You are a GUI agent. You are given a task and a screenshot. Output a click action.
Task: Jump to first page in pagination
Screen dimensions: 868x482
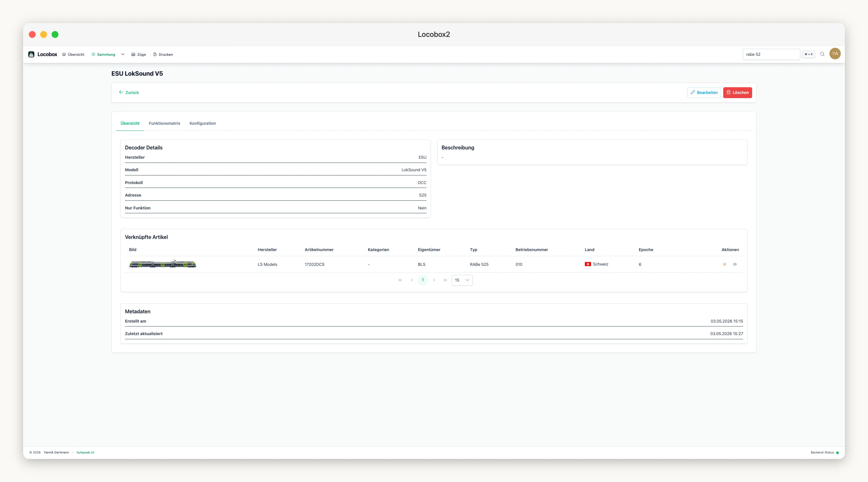400,280
